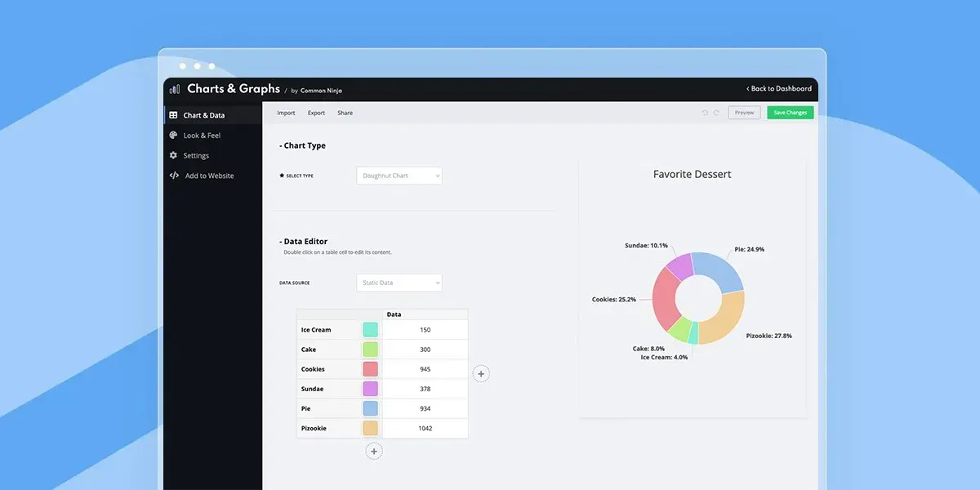Click the Save Changes button
Image resolution: width=980 pixels, height=490 pixels.
click(x=791, y=113)
